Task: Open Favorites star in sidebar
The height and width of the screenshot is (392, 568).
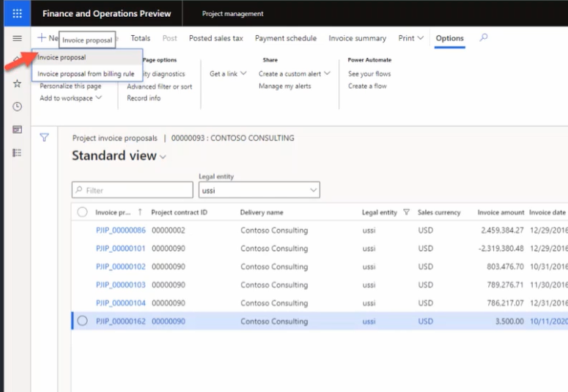Action: pyautogui.click(x=17, y=84)
